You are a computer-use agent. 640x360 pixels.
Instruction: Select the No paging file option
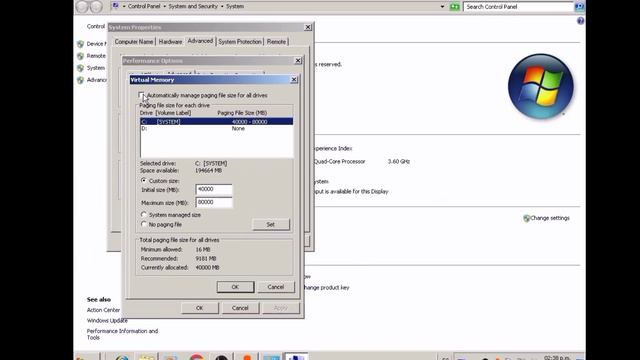coord(144,224)
